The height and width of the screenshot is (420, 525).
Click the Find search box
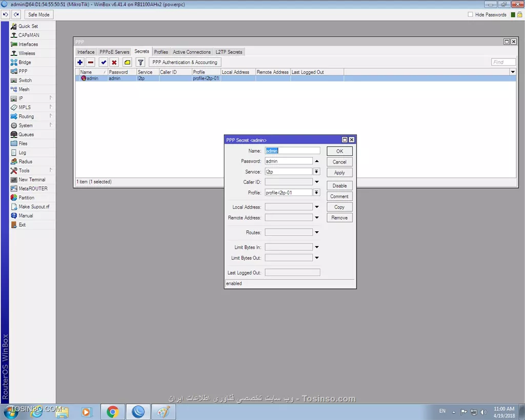(x=503, y=62)
